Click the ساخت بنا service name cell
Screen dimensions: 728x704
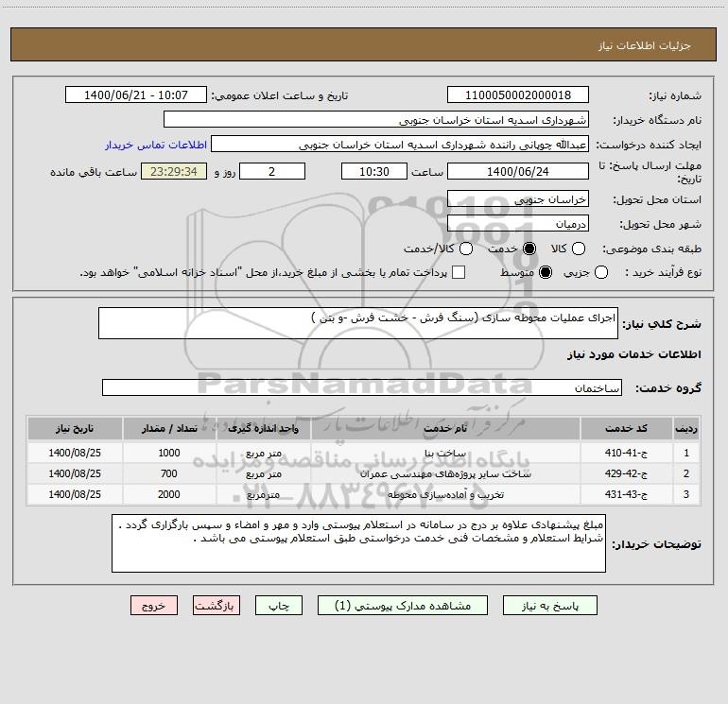click(x=445, y=453)
